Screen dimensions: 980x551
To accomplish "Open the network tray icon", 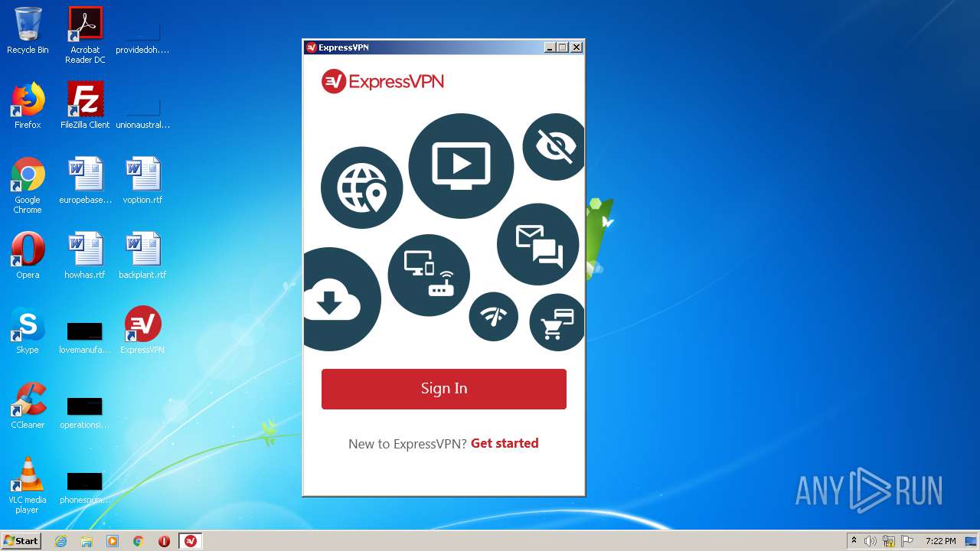I will [889, 541].
